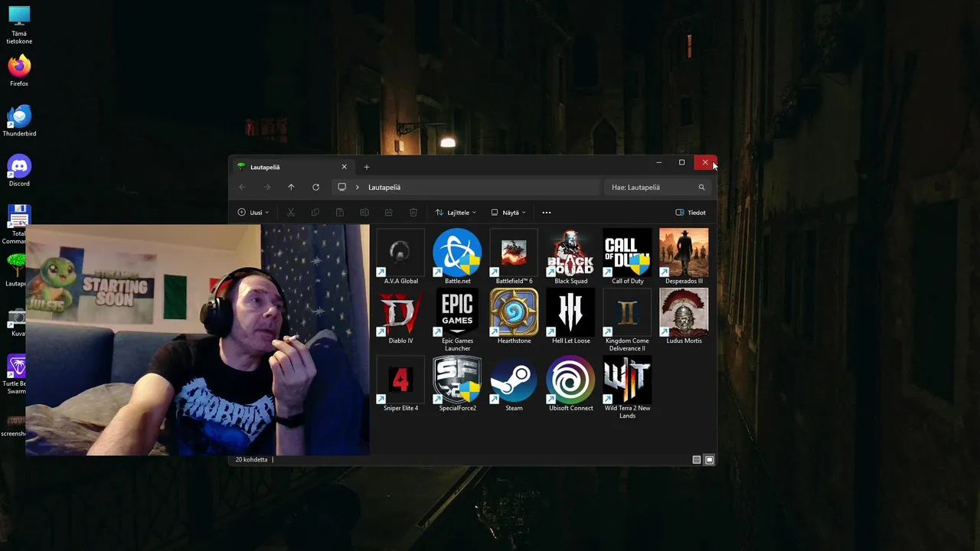Open Battlefield 6 game shortcut
The width and height of the screenshot is (980, 551).
(514, 256)
